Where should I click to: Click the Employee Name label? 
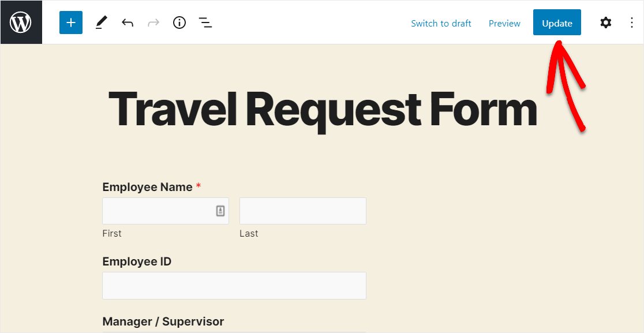pos(147,187)
